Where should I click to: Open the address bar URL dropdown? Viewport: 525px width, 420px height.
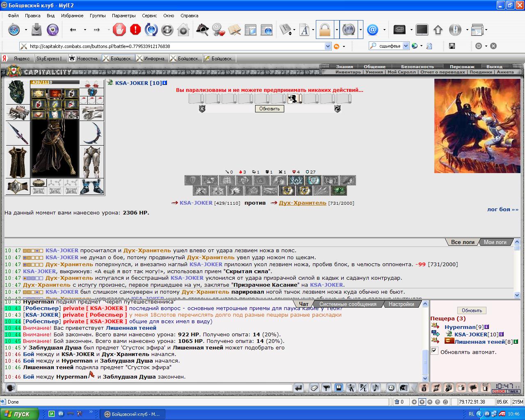click(x=328, y=46)
